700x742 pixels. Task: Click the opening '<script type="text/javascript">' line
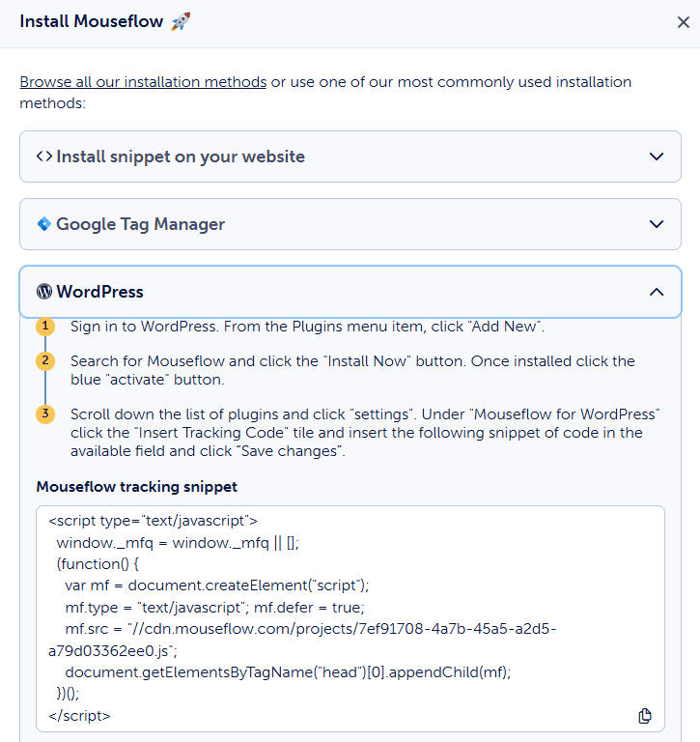[x=153, y=521]
